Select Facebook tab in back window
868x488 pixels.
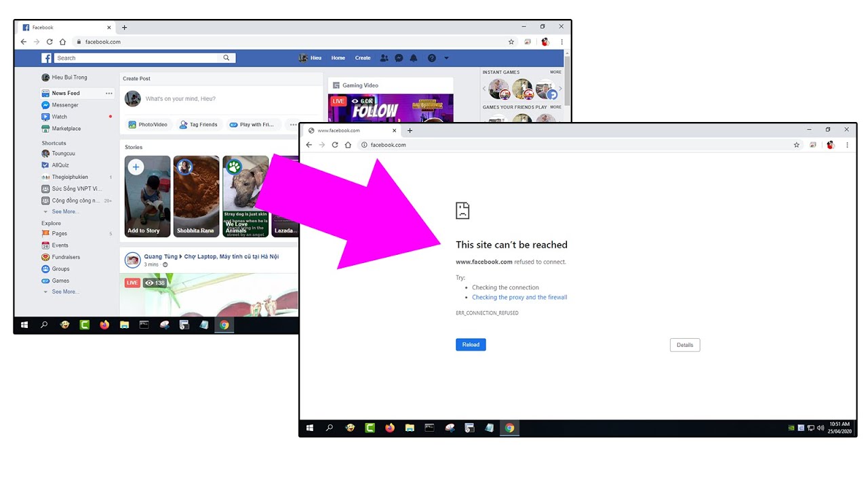coord(66,27)
